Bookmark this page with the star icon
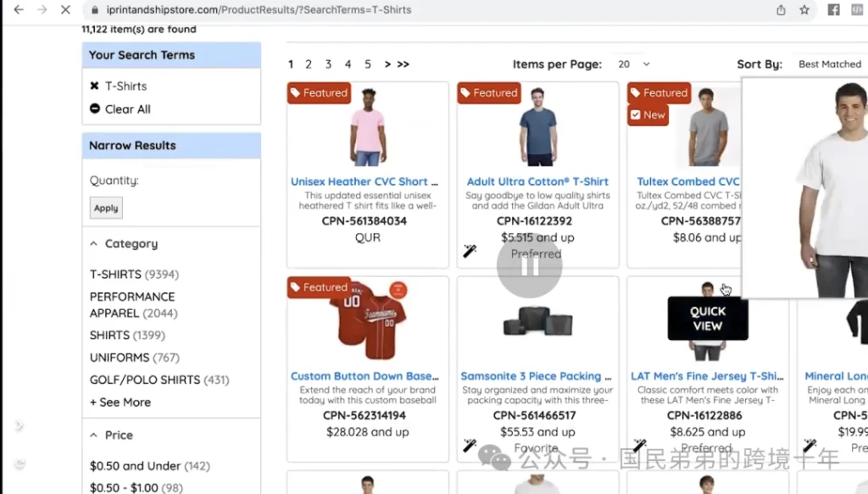This screenshot has width=868, height=494. (x=804, y=10)
